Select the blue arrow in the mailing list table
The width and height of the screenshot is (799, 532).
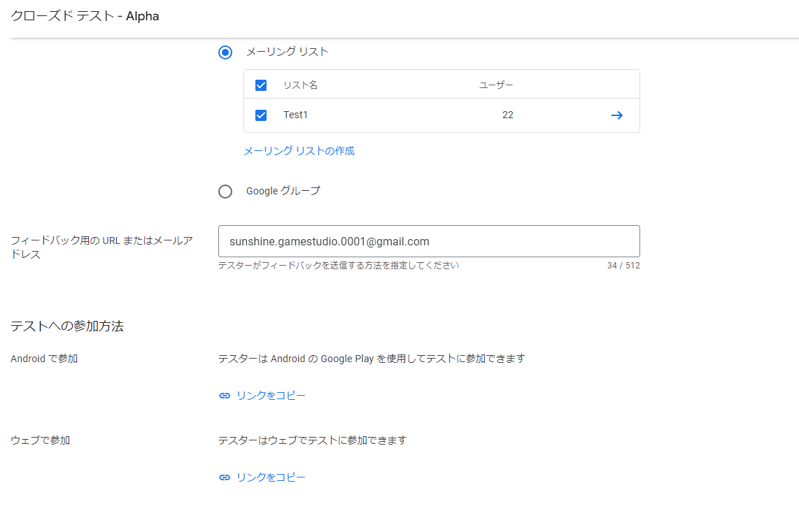click(x=616, y=115)
